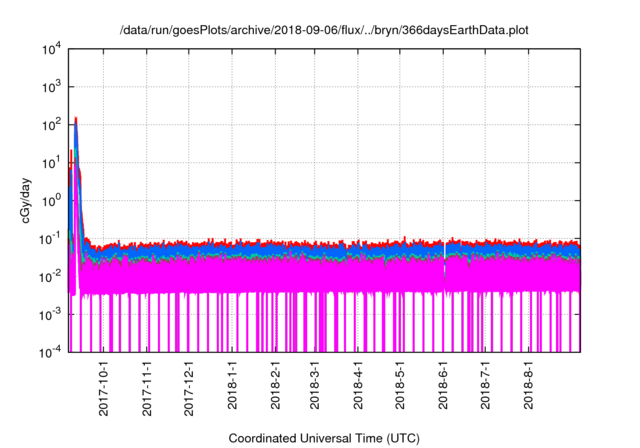Click the 10^1 y-axis tick label
Image resolution: width=640 pixels, height=448 pixels.
(x=51, y=163)
